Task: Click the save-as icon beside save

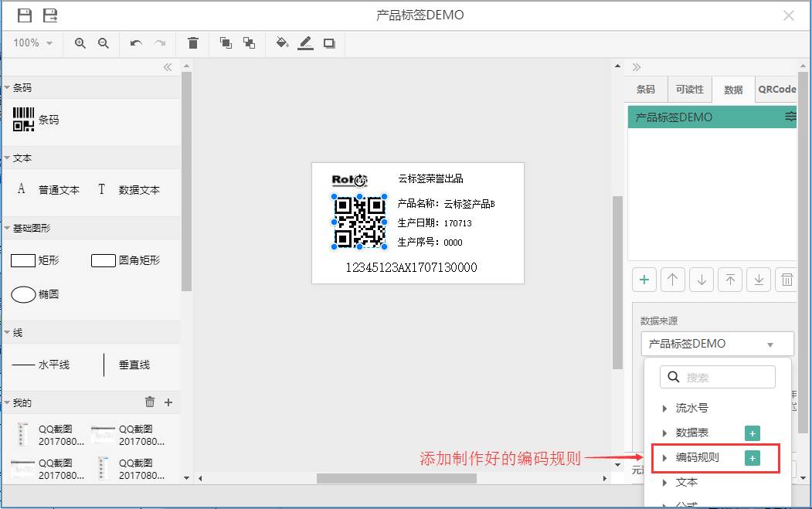Action: coord(50,15)
